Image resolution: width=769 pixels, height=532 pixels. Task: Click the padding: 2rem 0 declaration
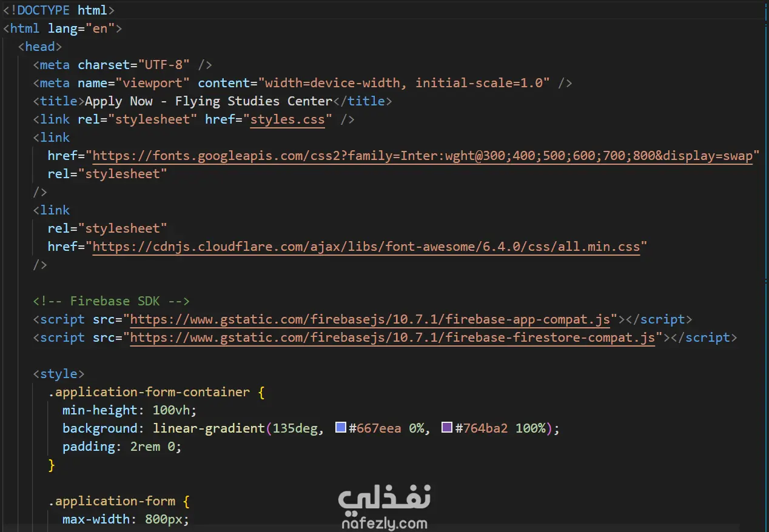pos(122,447)
